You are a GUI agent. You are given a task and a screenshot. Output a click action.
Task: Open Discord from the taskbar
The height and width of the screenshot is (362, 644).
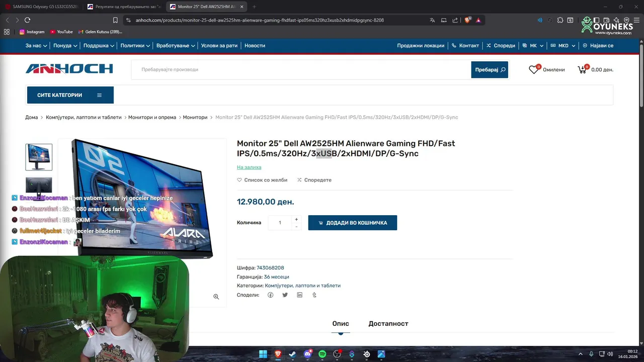pyautogui.click(x=307, y=354)
